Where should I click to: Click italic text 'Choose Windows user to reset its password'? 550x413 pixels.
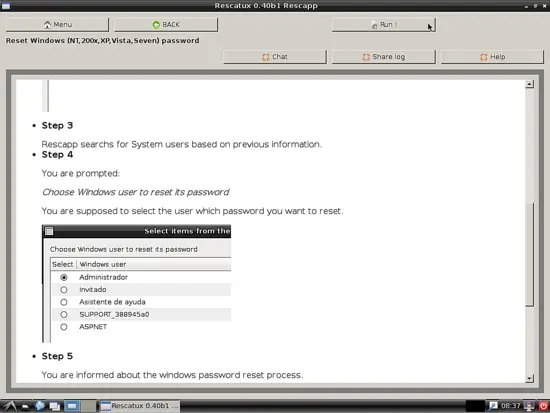pos(135,192)
